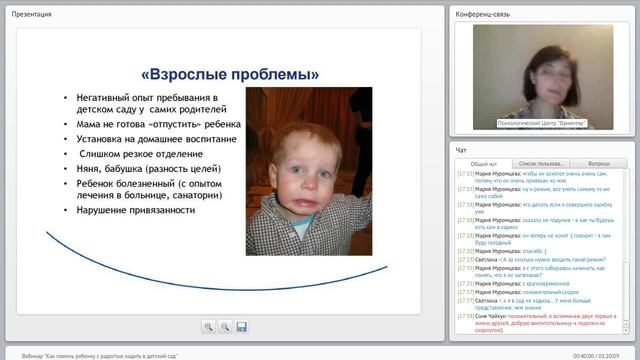640x360 pixels.
Task: Click the slide title «Взрослые проблемы»
Action: tap(230, 74)
